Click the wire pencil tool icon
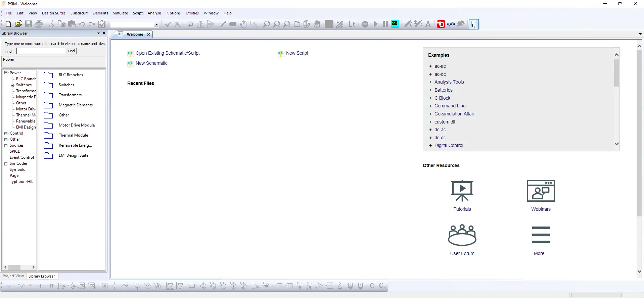 click(223, 24)
